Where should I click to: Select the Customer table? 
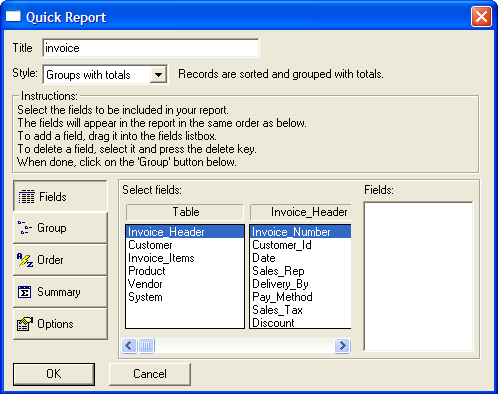pyautogui.click(x=185, y=245)
